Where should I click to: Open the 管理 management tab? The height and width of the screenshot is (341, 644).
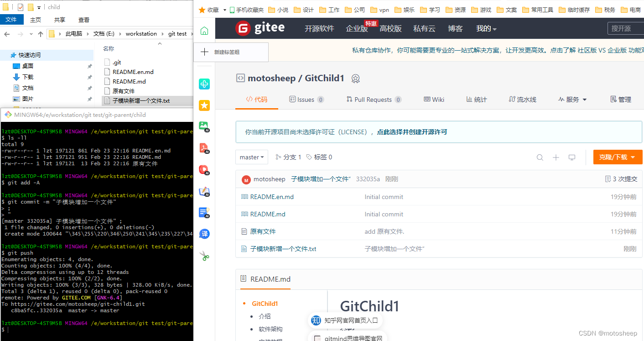pyautogui.click(x=621, y=100)
